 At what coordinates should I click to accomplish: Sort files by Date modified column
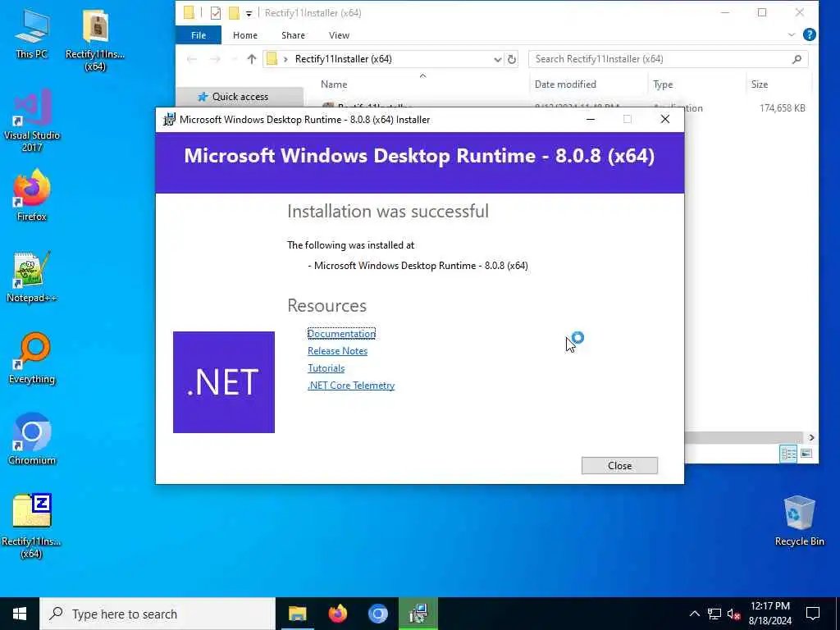[565, 84]
